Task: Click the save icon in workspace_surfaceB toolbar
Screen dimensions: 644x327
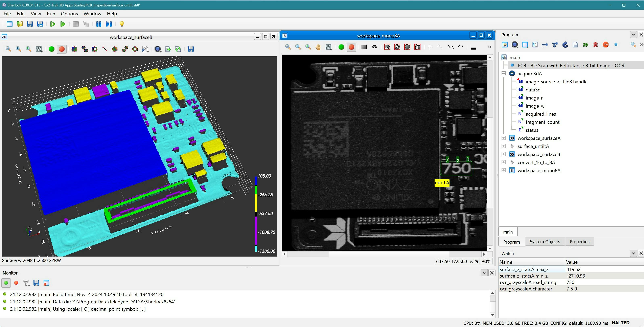Action: tap(191, 49)
